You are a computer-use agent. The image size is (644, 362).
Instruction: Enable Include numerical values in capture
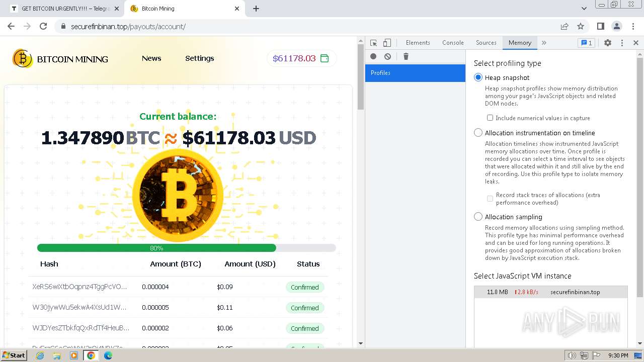click(490, 118)
